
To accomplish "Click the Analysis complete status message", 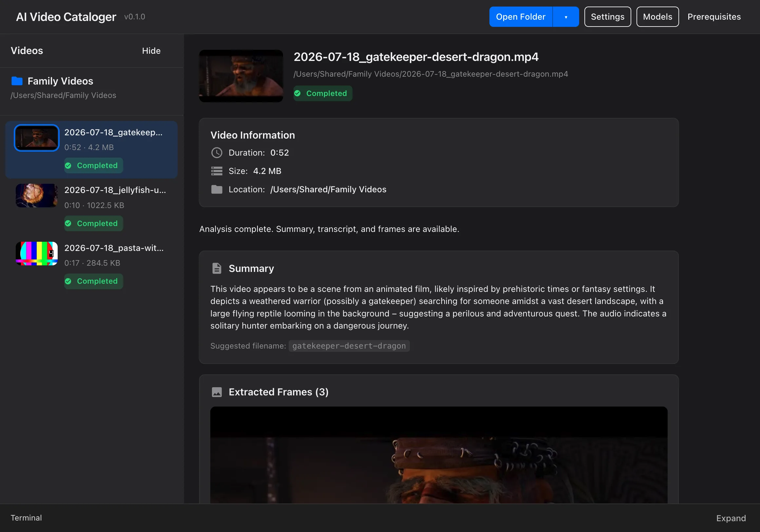I will pyautogui.click(x=329, y=229).
